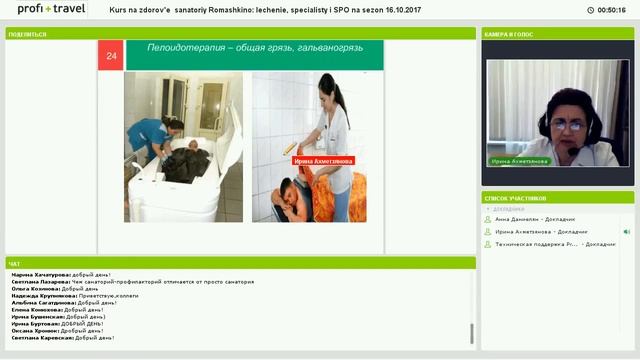Collapse the Докладчики group in participant list

pos(487,209)
